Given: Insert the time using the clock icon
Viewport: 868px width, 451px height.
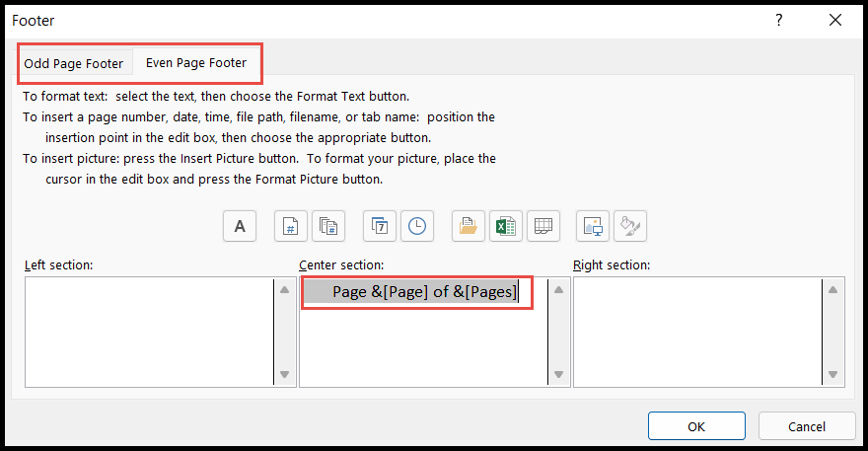Looking at the screenshot, I should click(417, 226).
